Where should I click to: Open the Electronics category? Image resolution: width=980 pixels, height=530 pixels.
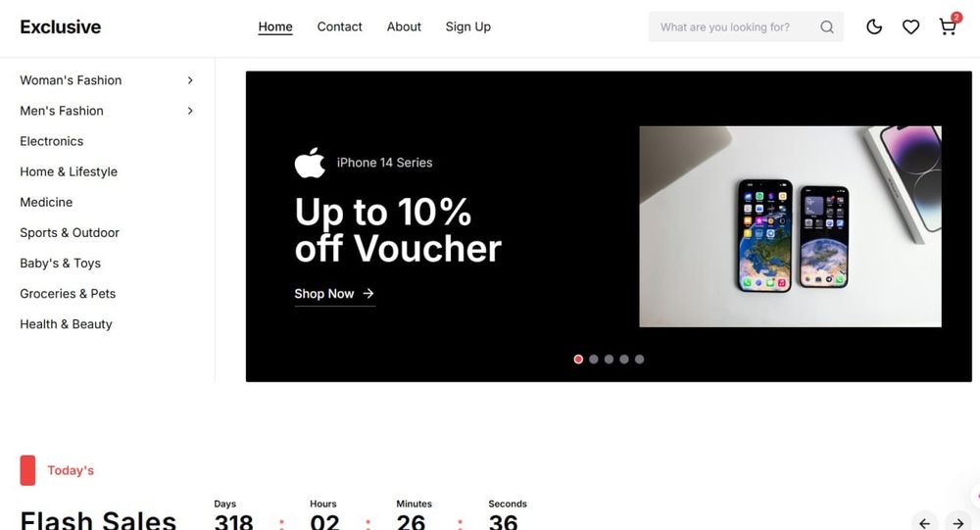tap(51, 141)
